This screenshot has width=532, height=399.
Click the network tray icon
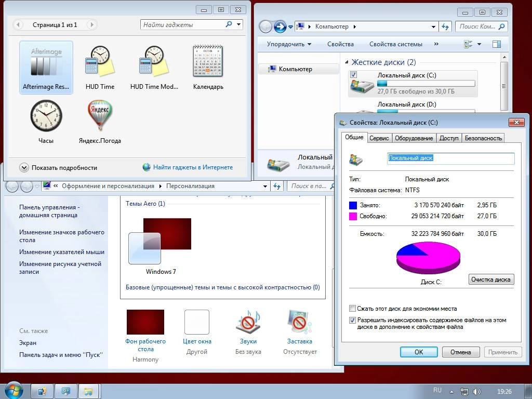coord(464,392)
